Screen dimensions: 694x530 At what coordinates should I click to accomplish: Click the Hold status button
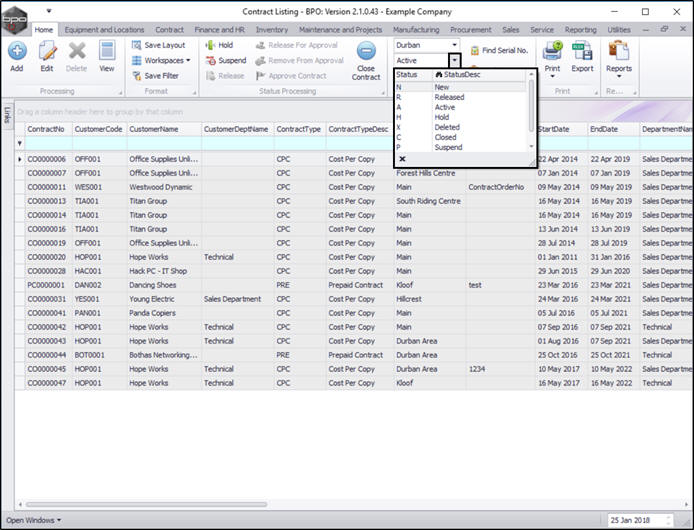[220, 45]
